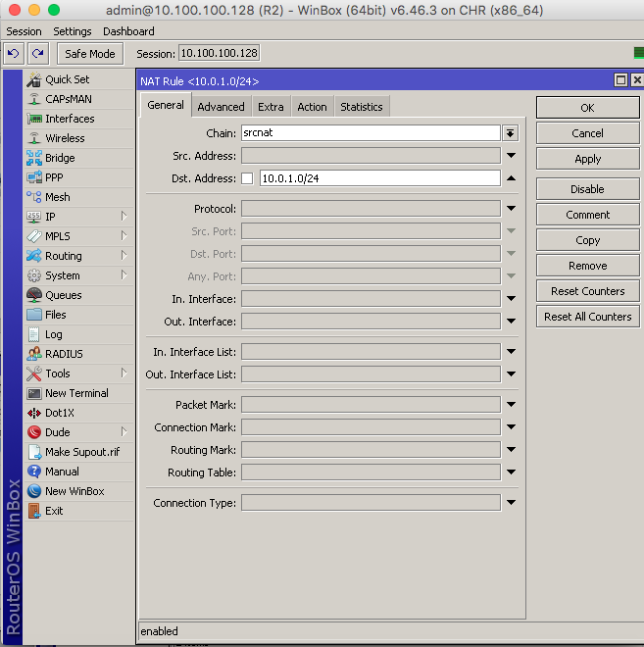Click the Remove button

(587, 266)
